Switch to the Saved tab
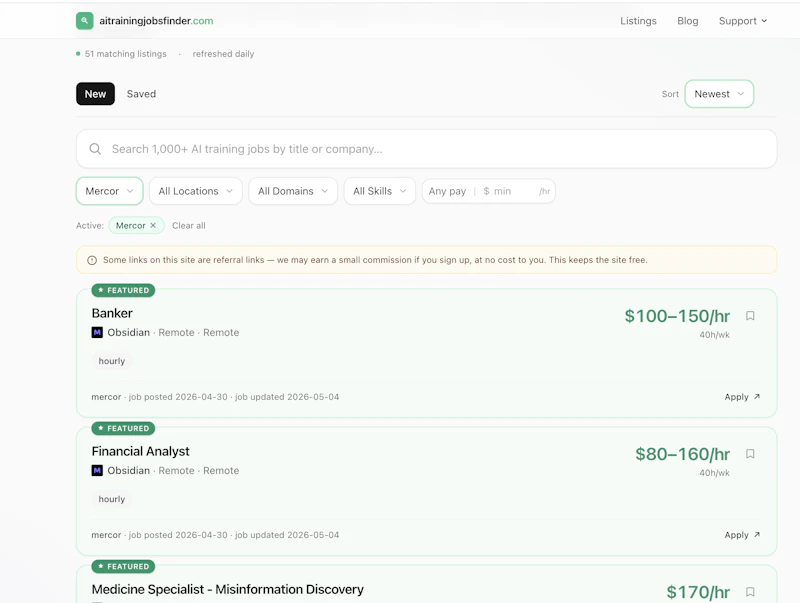The height and width of the screenshot is (603, 800). click(x=141, y=94)
